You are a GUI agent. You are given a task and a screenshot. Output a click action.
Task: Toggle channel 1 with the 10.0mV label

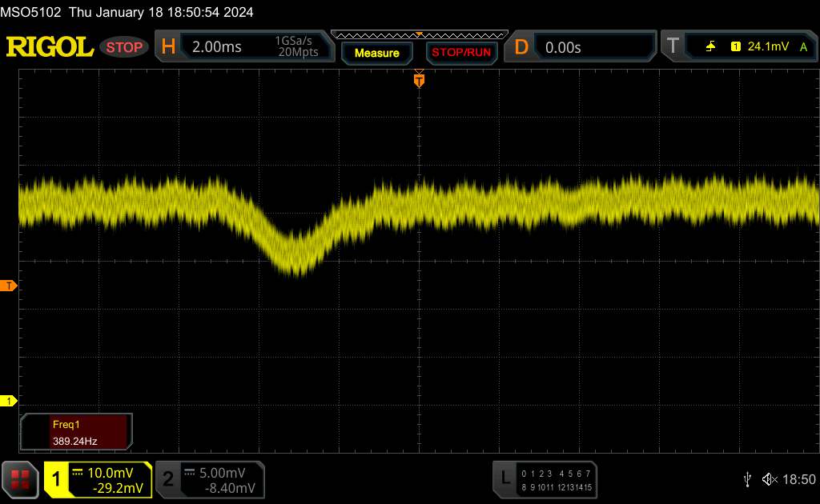coord(98,479)
